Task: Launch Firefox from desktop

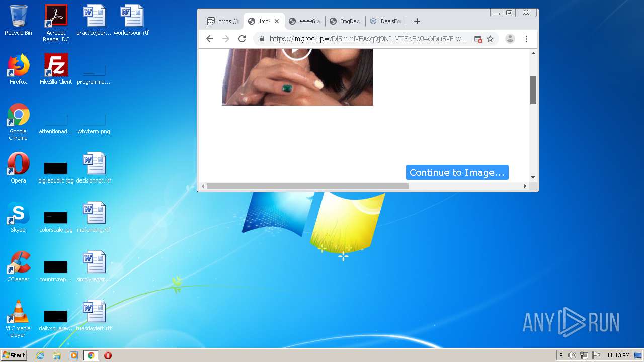Action: pos(18,69)
